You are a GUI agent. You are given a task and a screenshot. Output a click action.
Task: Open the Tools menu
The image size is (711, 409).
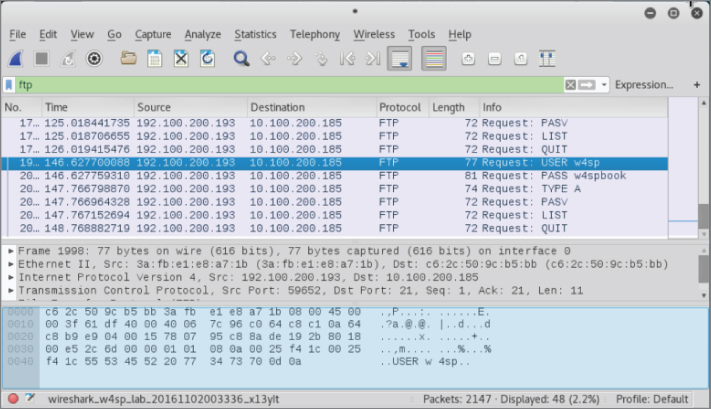tap(421, 34)
